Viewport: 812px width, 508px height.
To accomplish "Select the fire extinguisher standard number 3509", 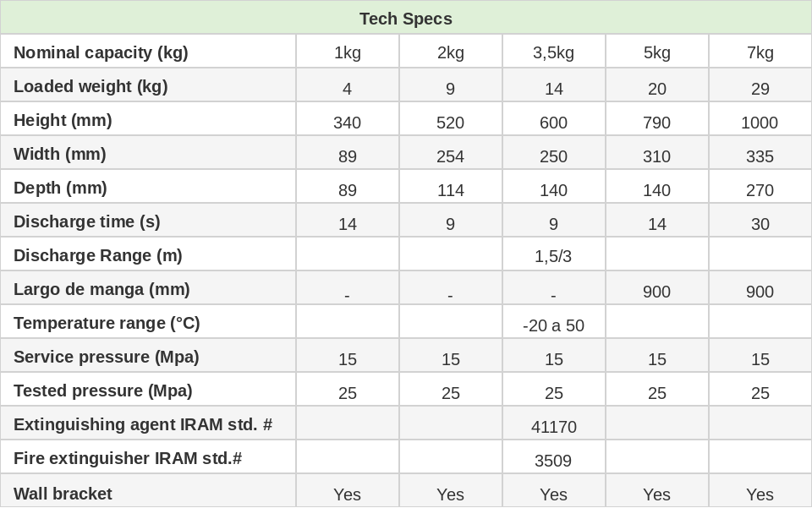I will (x=553, y=461).
